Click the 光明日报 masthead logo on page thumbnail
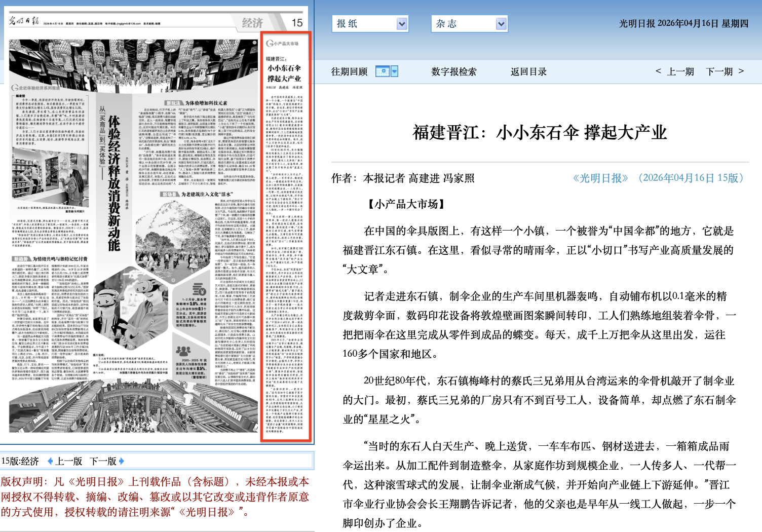 pyautogui.click(x=24, y=21)
